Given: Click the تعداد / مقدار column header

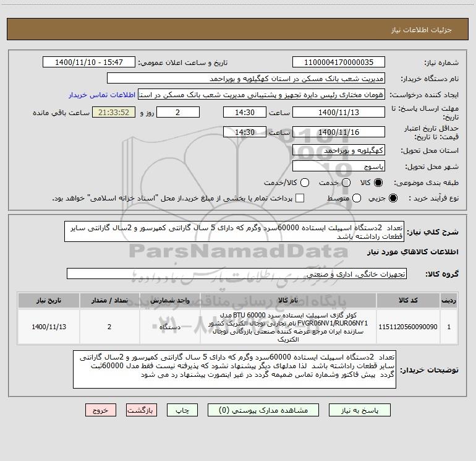Looking at the screenshot, I should (109, 300).
